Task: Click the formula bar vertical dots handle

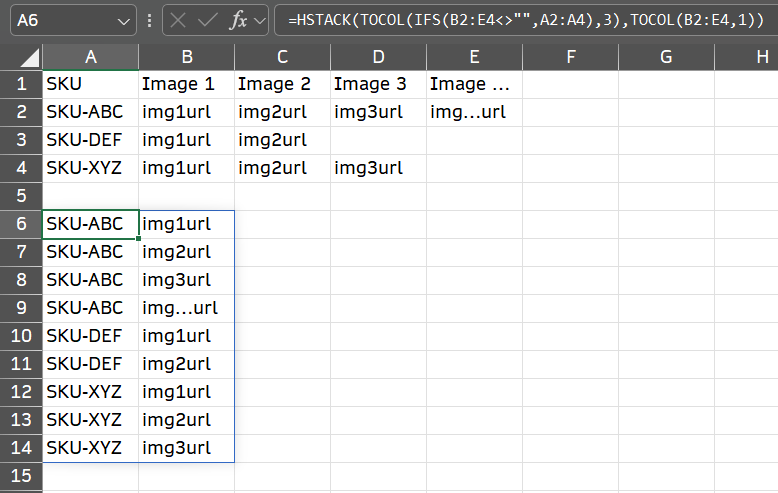Action: (x=149, y=20)
